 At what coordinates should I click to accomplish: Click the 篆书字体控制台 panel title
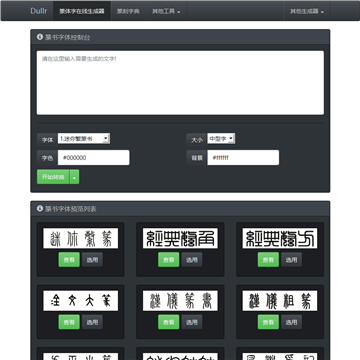(x=68, y=37)
